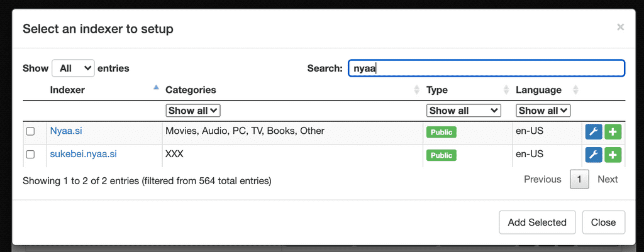Viewport: 644px width, 252px height.
Task: Click the green plus icon for Nyaa.si
Action: [x=613, y=132]
